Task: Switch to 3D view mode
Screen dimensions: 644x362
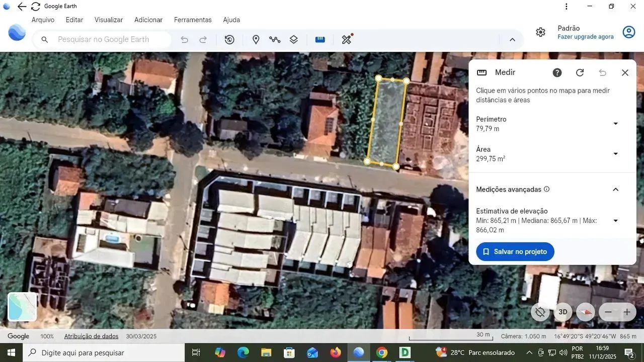Action: [562, 312]
